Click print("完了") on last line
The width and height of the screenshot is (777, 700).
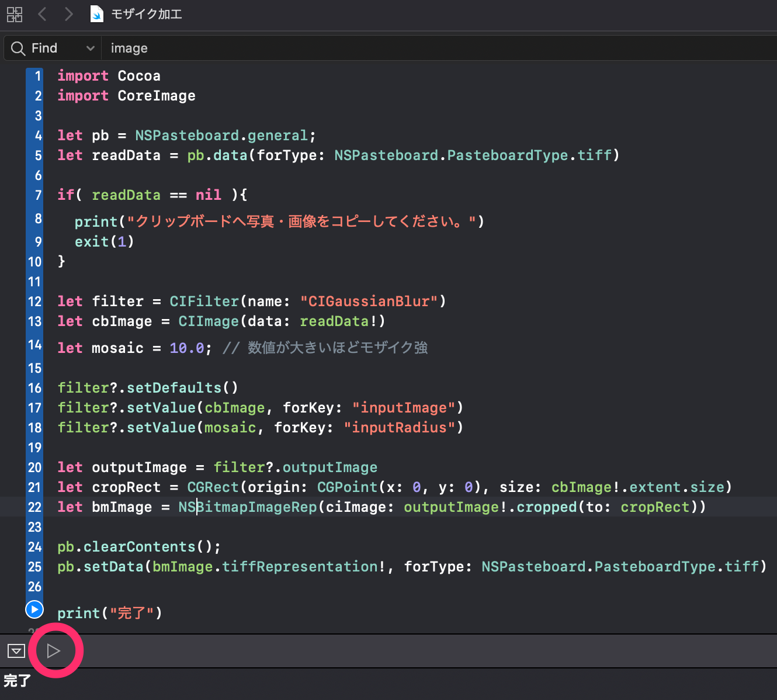click(x=109, y=613)
